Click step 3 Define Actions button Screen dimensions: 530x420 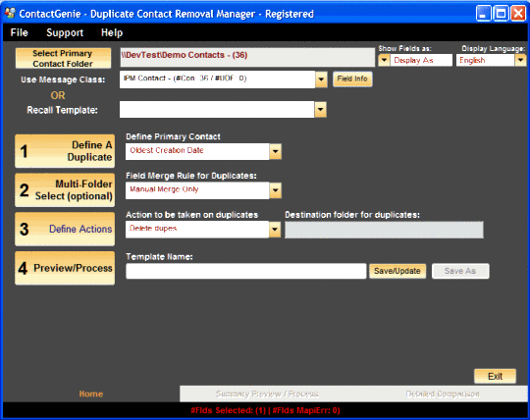65,229
